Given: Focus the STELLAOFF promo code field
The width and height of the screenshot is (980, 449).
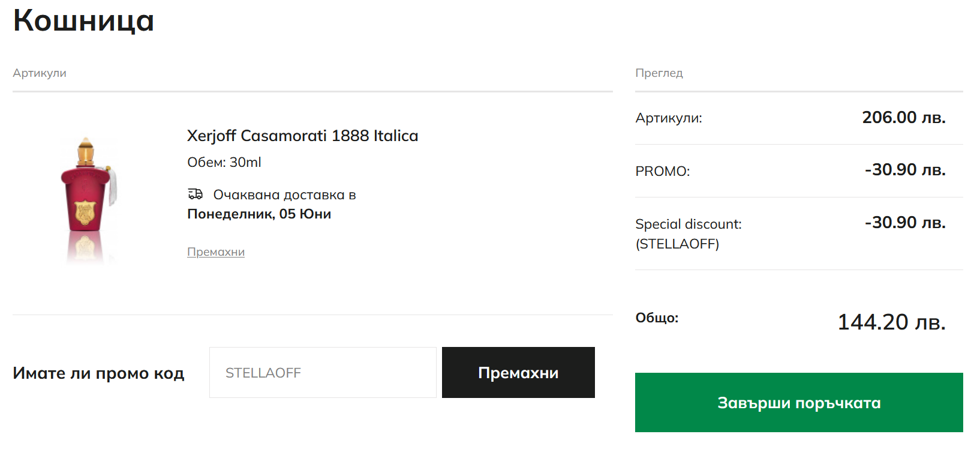Looking at the screenshot, I should click(323, 373).
